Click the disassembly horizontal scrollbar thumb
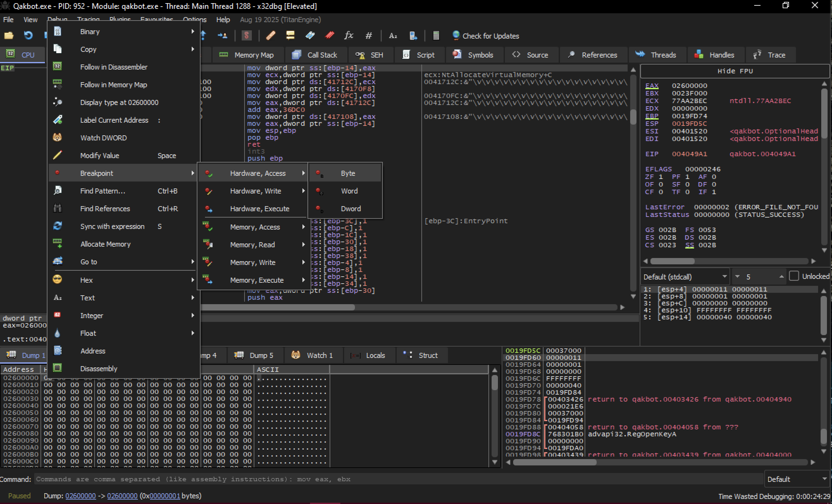Viewport: 832px width, 504px height. click(277, 307)
